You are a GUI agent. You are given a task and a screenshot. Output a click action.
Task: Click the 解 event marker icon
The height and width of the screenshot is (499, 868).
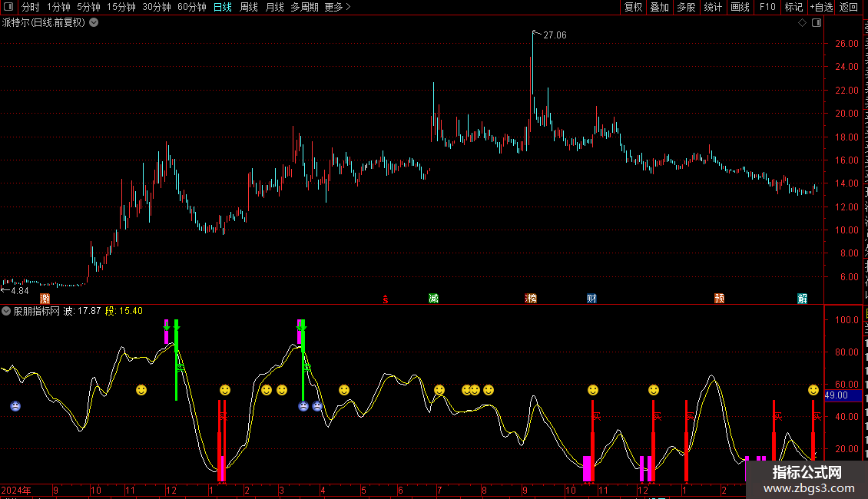coord(802,299)
